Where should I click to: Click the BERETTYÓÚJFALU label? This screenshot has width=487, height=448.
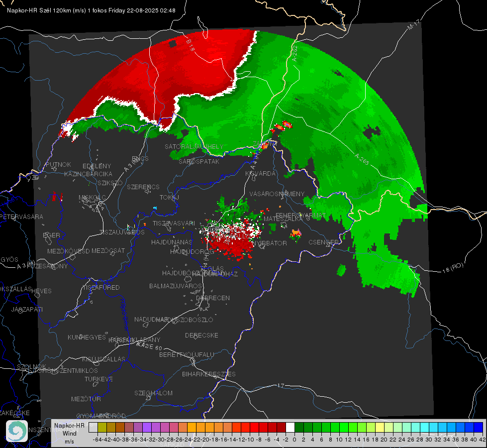click(187, 354)
